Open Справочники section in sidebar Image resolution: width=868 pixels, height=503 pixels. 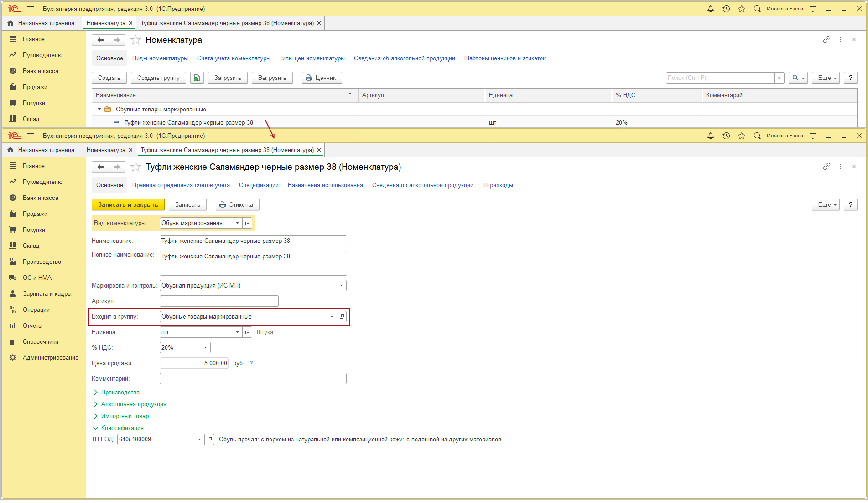41,341
